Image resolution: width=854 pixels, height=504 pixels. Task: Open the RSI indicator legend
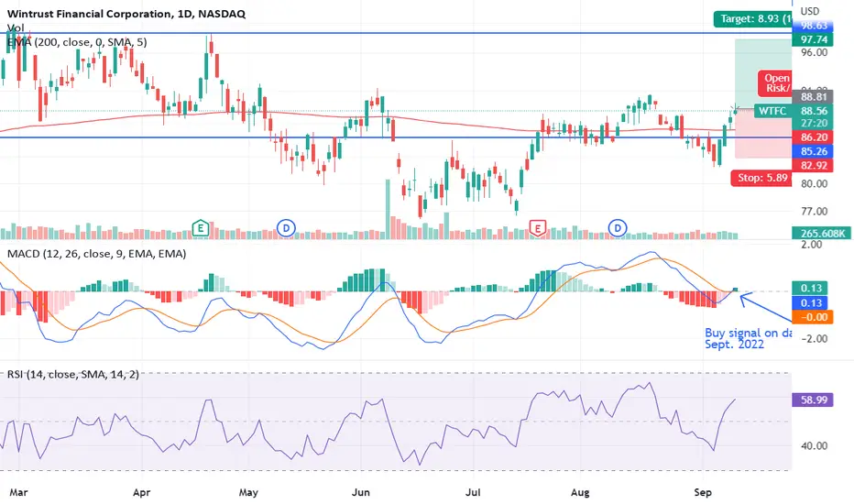coord(72,374)
